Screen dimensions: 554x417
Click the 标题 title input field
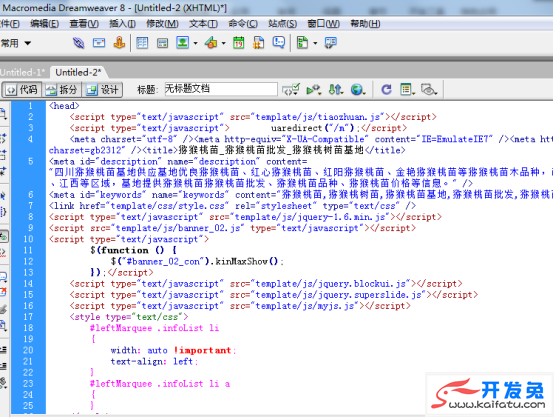(x=221, y=89)
